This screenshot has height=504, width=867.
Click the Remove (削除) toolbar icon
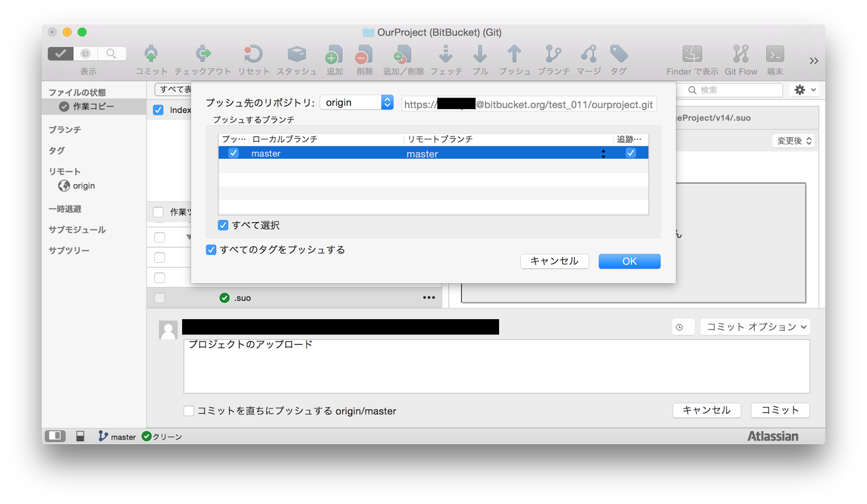tap(364, 54)
